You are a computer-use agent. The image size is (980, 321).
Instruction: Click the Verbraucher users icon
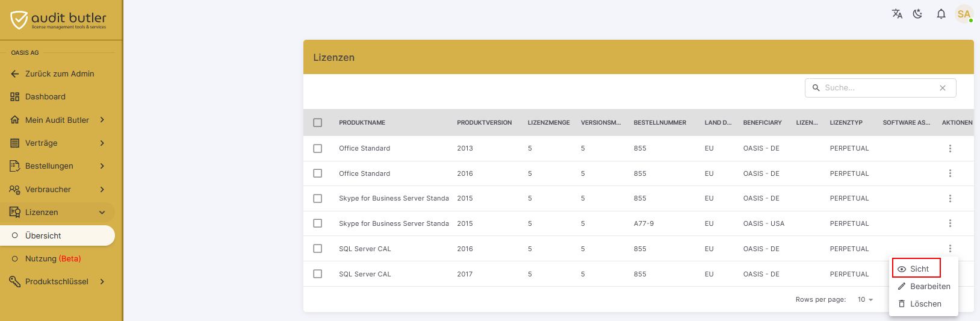15,190
